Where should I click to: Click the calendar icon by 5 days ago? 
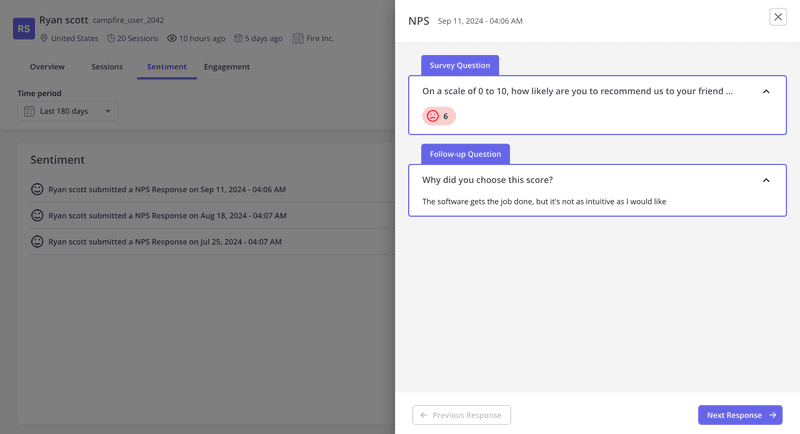pos(238,38)
